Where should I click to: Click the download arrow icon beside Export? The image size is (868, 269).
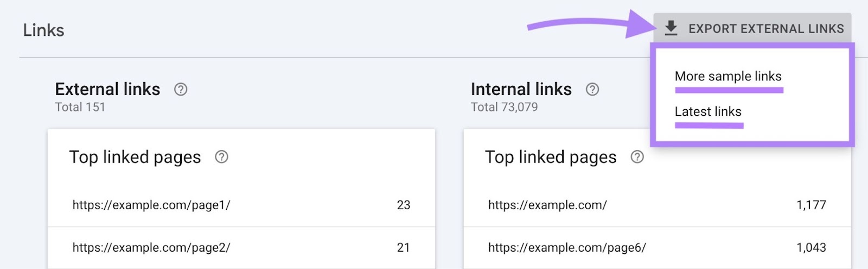coord(671,28)
